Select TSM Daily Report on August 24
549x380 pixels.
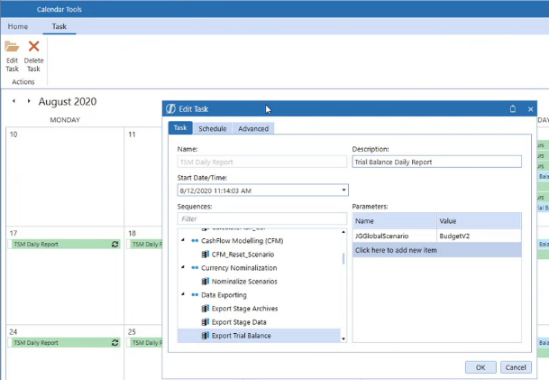click(x=64, y=343)
